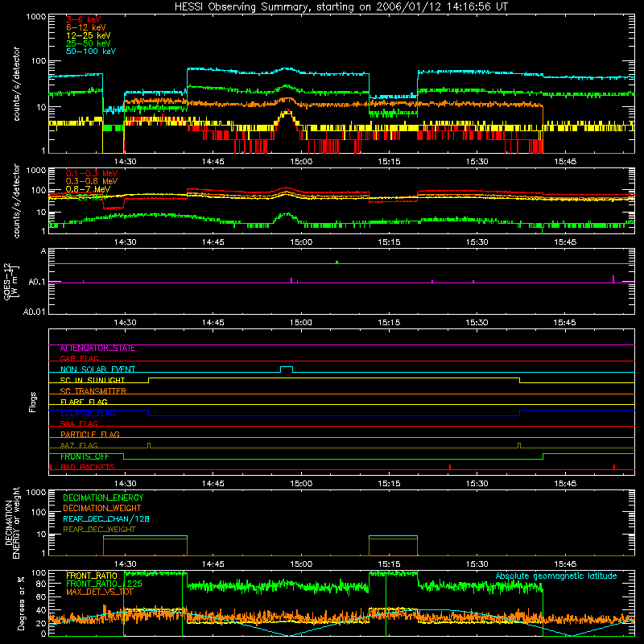Screen dimensions: 644x644
Task: Select the cyan 50-100 keV legend label
Action: click(x=90, y=52)
